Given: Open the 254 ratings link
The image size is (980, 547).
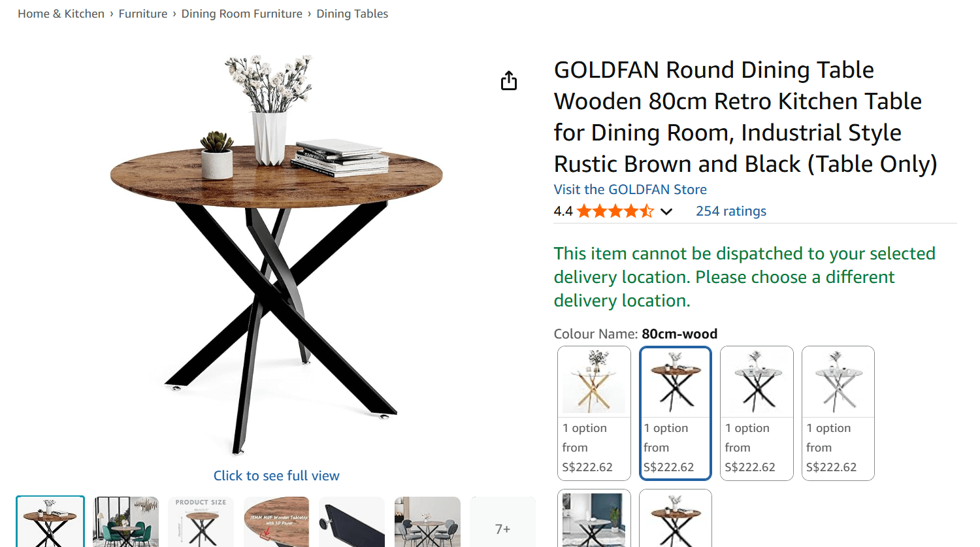Looking at the screenshot, I should tap(730, 211).
